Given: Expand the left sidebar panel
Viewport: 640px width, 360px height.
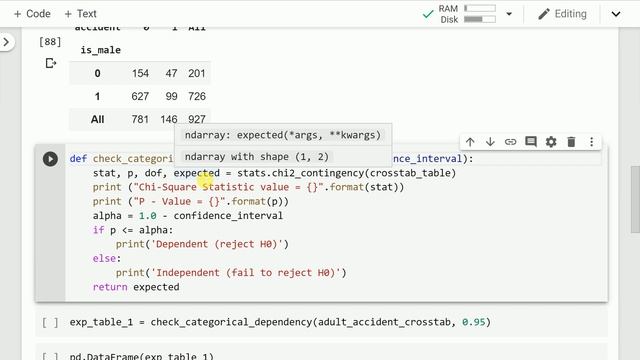Looking at the screenshot, I should (6, 42).
